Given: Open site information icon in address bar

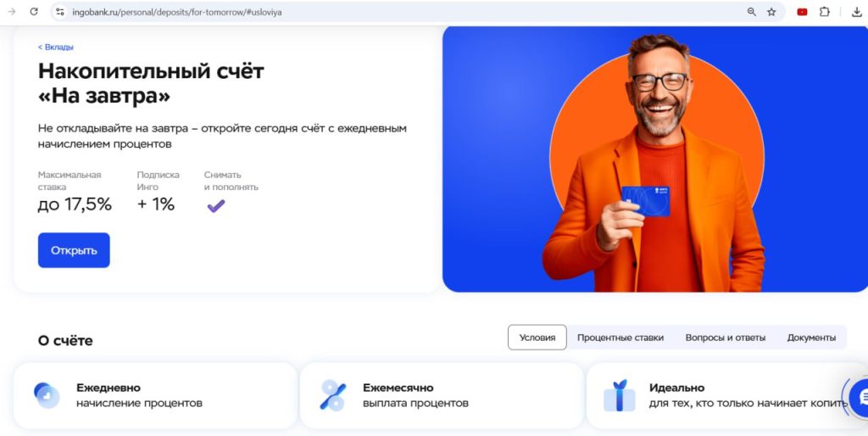Looking at the screenshot, I should pos(60,12).
